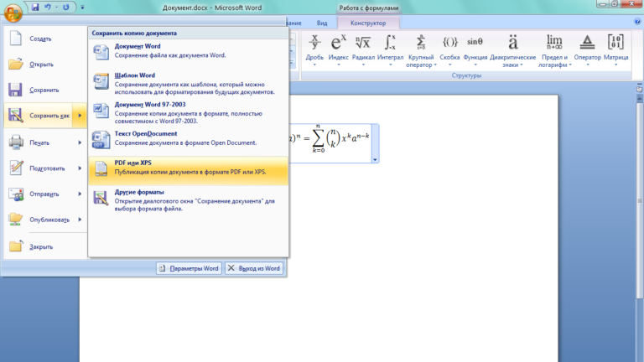
Task: Expand the Печать submenu arrow
Action: 80,142
